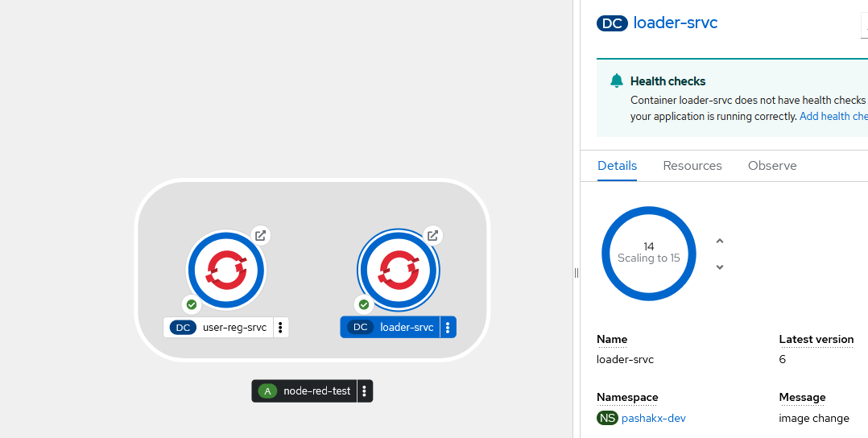Decrease pod count with down arrow

click(x=720, y=267)
